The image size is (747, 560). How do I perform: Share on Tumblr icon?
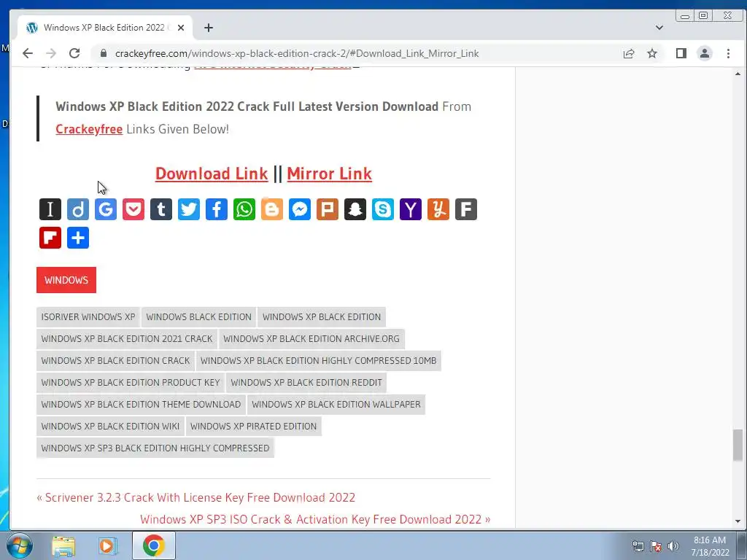161,209
